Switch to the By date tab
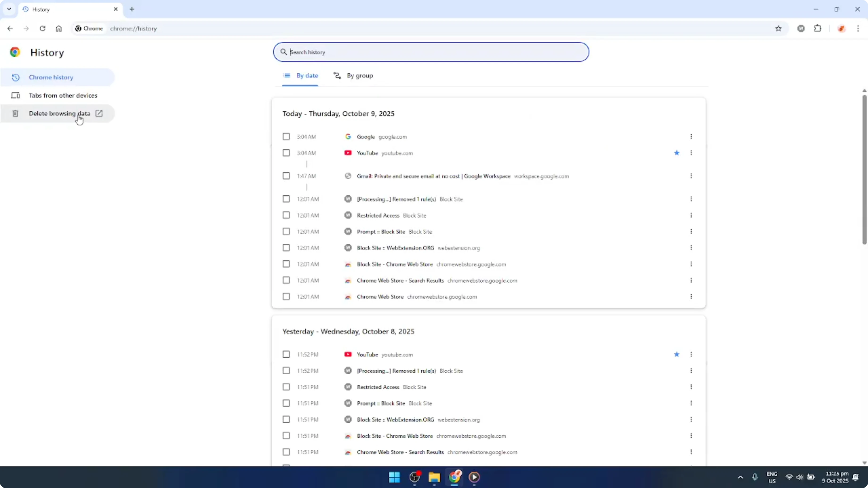The height and width of the screenshot is (488, 868). (x=300, y=76)
